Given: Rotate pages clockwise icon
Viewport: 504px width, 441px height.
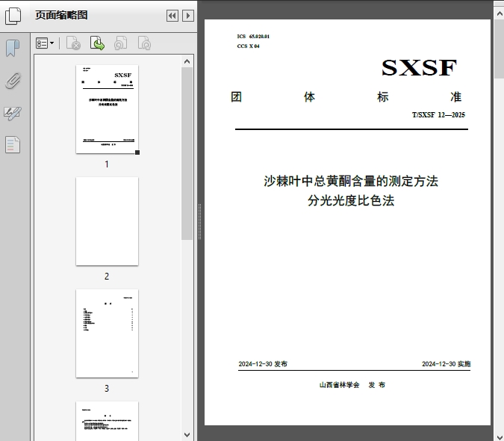Looking at the screenshot, I should pyautogui.click(x=144, y=44).
